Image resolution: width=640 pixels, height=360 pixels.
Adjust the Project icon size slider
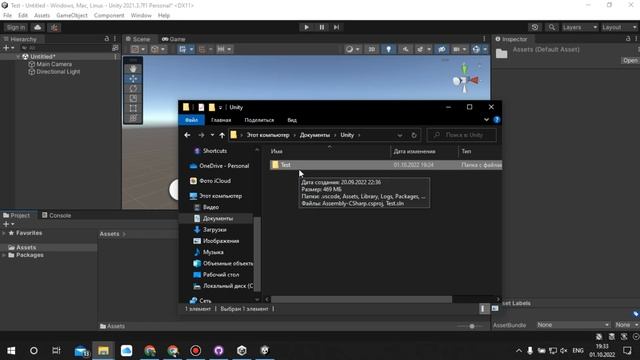tap(472, 326)
